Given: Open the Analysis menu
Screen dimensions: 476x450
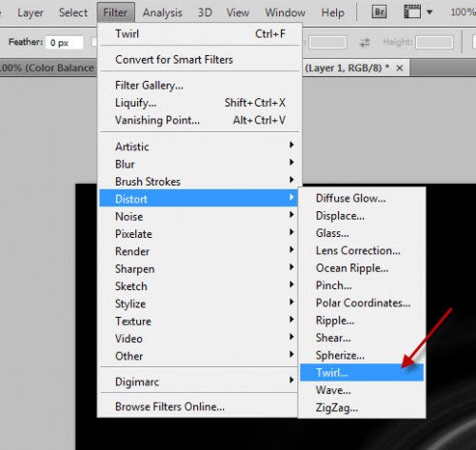Looking at the screenshot, I should 162,12.
